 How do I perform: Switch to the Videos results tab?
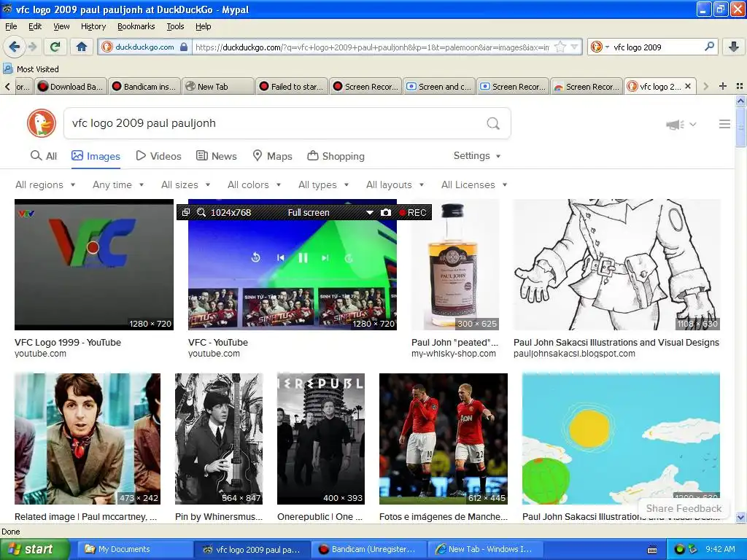[158, 156]
